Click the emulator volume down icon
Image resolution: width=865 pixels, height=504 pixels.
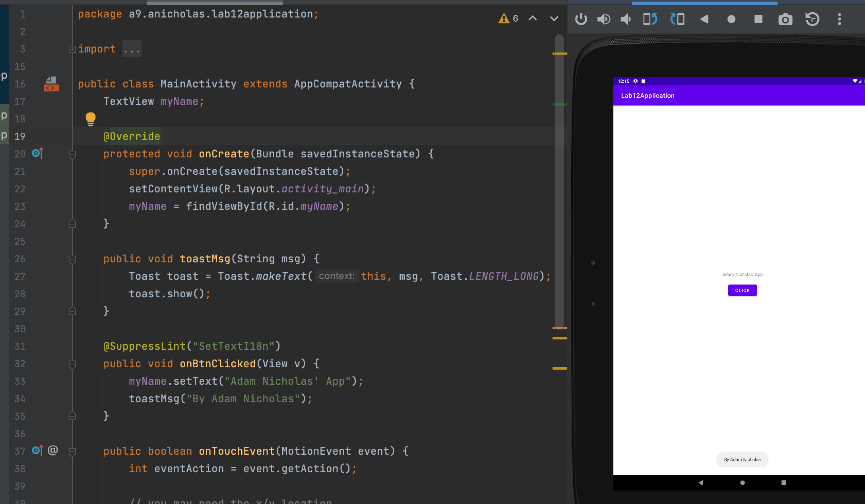tap(626, 19)
